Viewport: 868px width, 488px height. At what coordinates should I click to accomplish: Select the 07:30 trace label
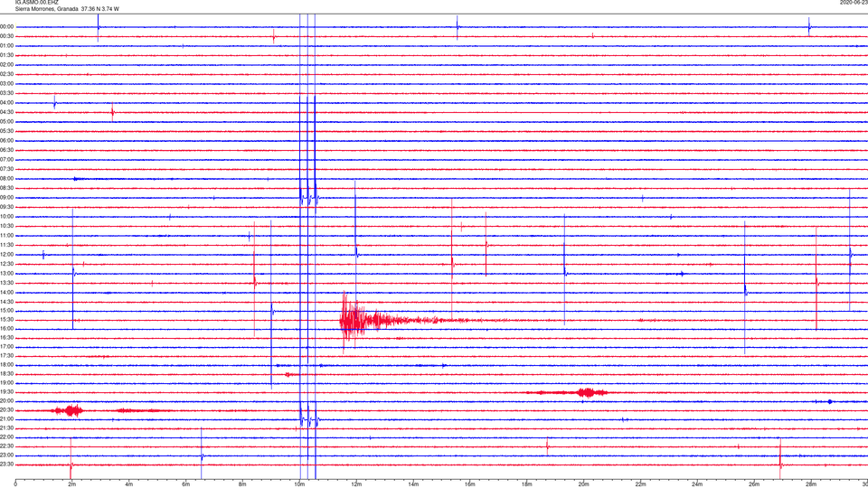(6, 169)
